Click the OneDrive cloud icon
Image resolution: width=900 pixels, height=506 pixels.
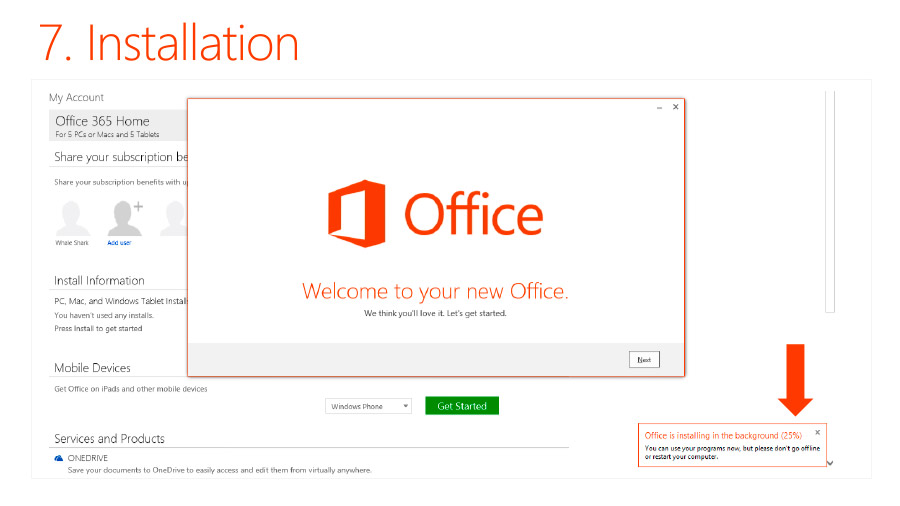point(59,458)
